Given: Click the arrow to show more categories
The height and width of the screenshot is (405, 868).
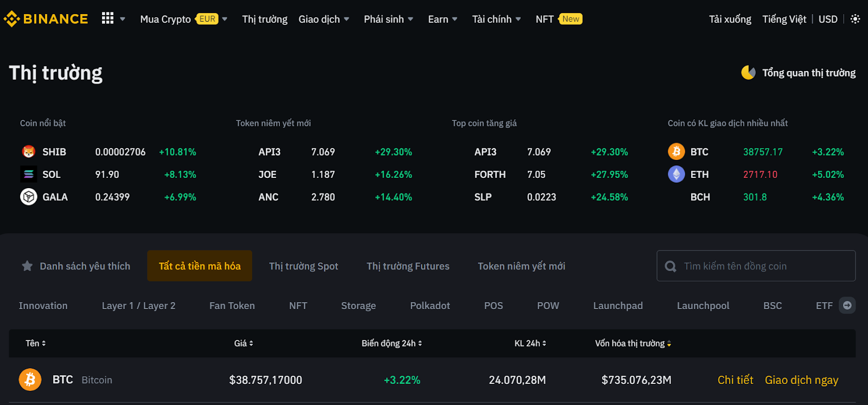Looking at the screenshot, I should click(x=847, y=305).
